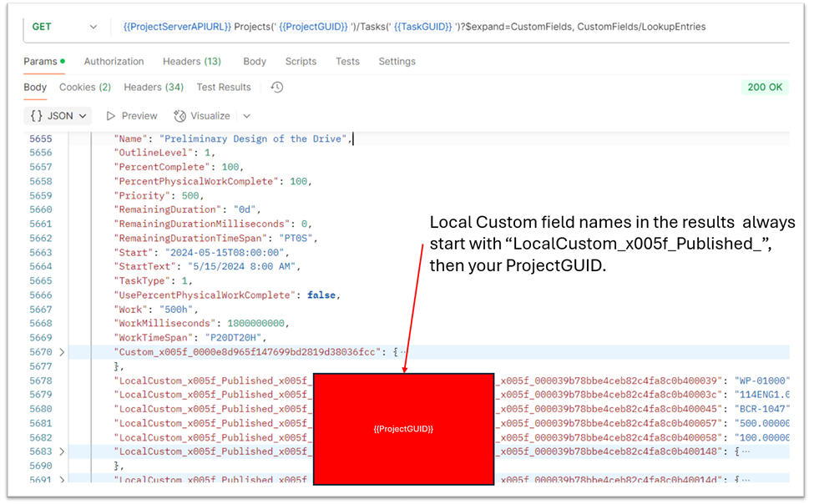This screenshot has height=504, width=814.
Task: Click the {{ProjectServerAPIURL}} variable in URL
Action: click(176, 27)
